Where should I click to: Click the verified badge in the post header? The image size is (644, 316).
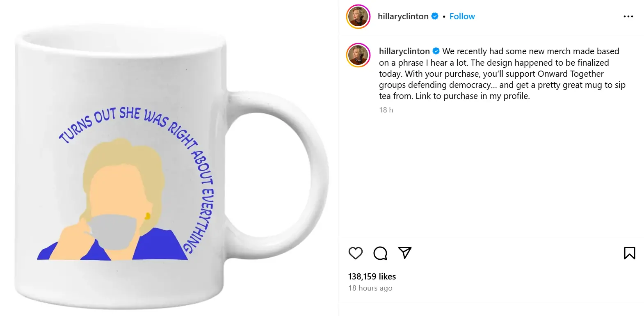pyautogui.click(x=435, y=16)
